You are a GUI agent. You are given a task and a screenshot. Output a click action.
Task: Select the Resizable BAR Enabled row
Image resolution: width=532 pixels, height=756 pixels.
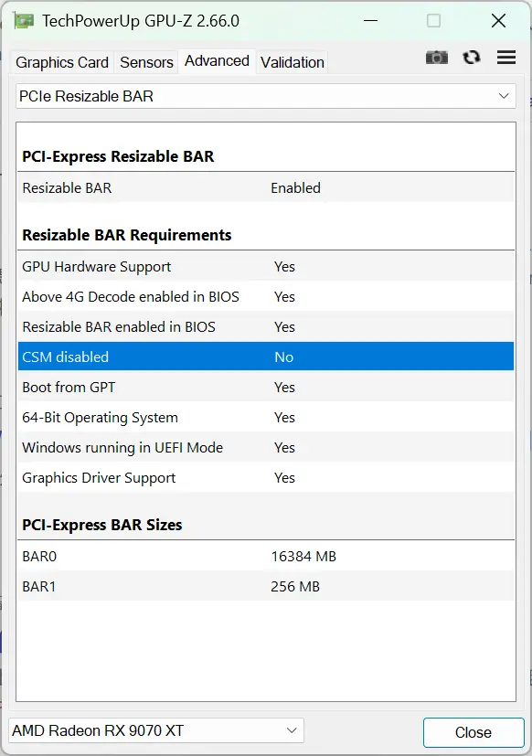click(266, 187)
